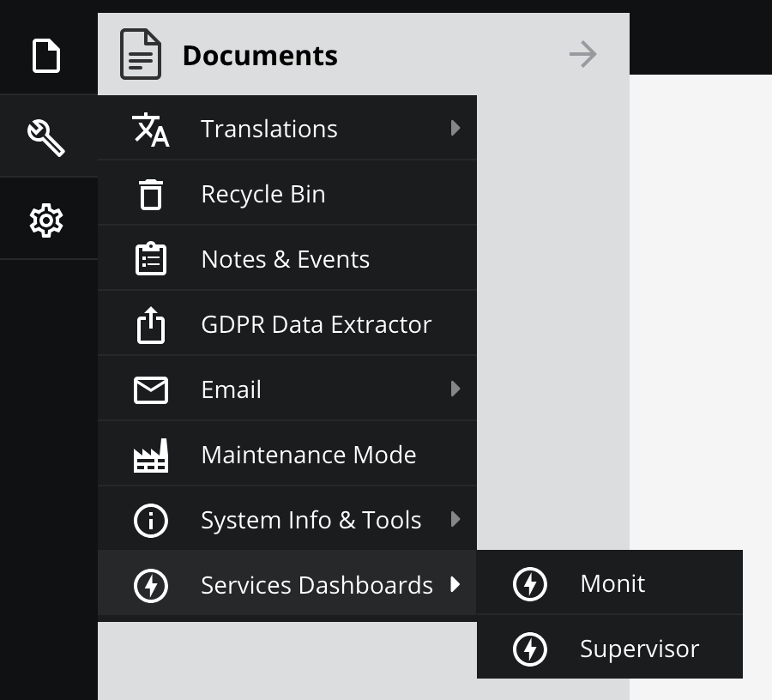
Task: Open the wrench Tools sidebar icon
Action: 46,137
